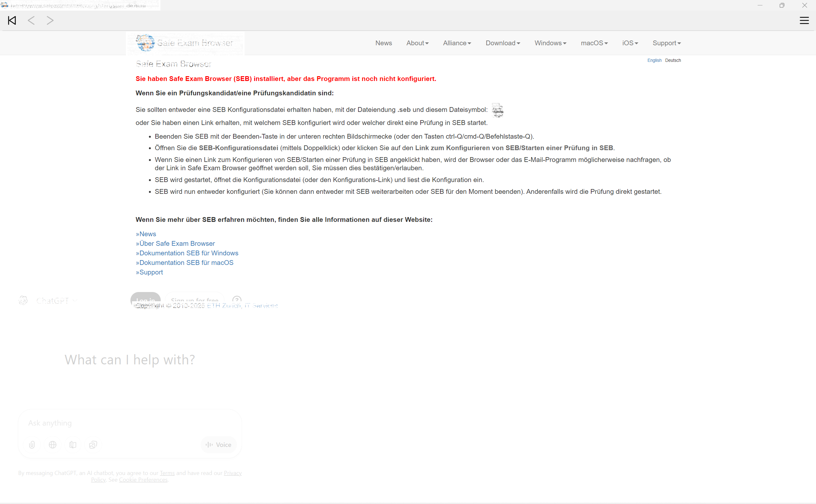Navigate back using the back arrow
Screen dimensions: 816x504
tap(31, 20)
